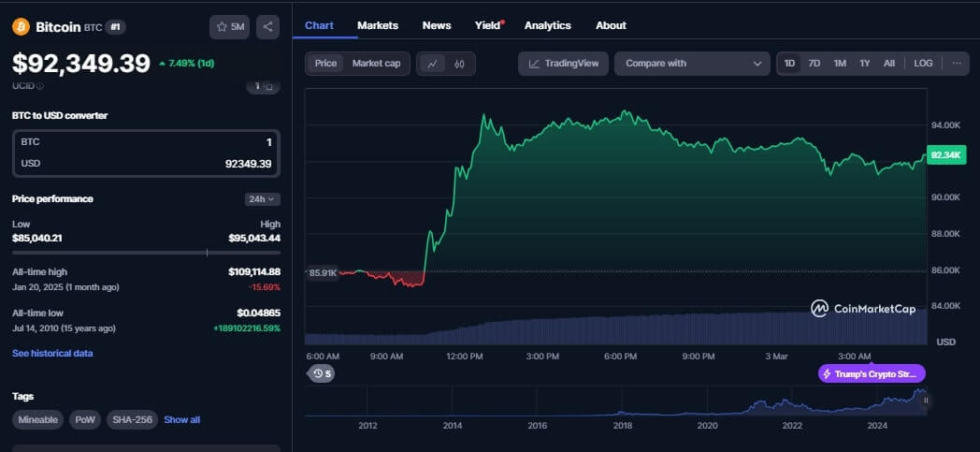Click the all-time high $109,114.88 value
980x452 pixels.
click(254, 272)
